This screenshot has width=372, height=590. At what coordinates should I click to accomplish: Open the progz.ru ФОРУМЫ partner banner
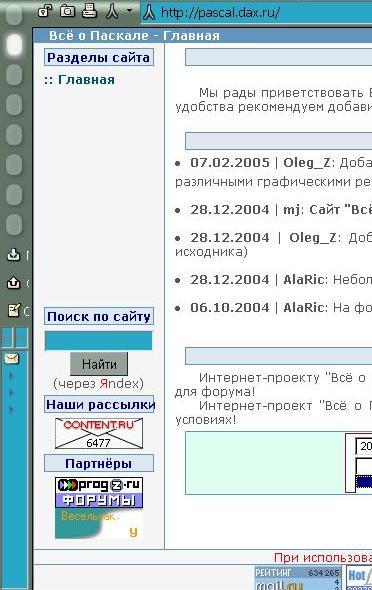coord(99,493)
